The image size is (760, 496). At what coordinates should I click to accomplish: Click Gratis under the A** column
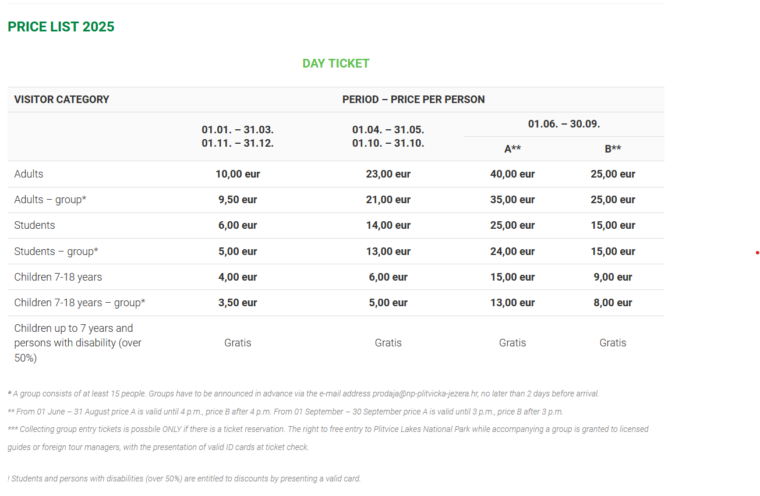point(512,343)
